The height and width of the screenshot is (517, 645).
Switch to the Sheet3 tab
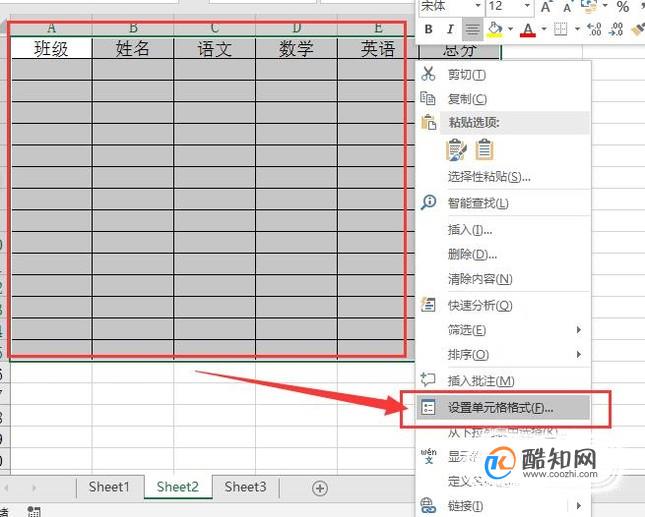click(x=246, y=487)
